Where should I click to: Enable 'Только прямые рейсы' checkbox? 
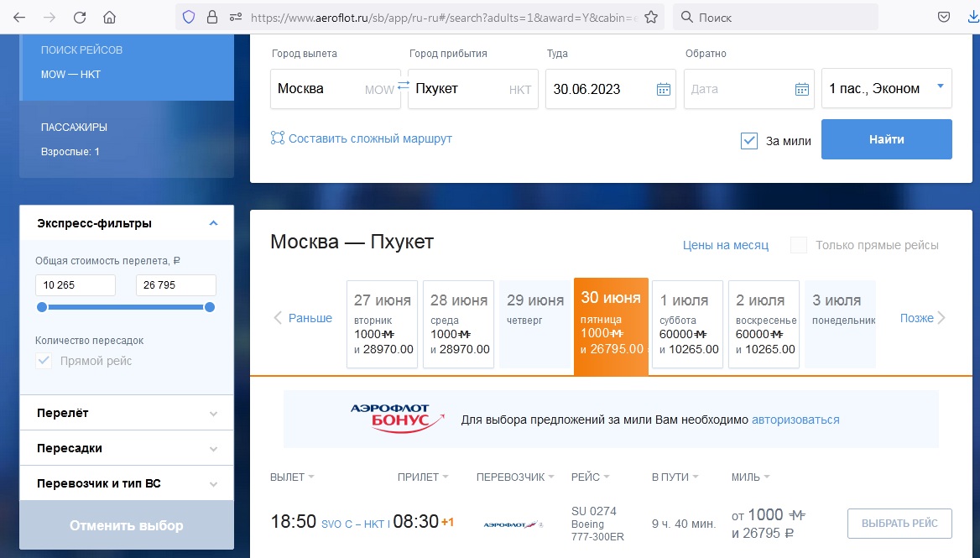[799, 245]
